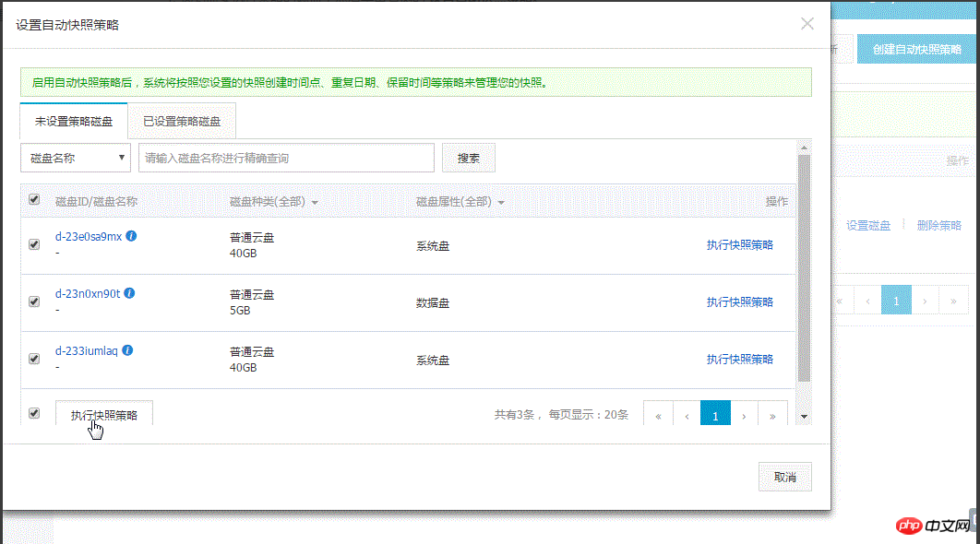Go to next page in background pagination

925,301
